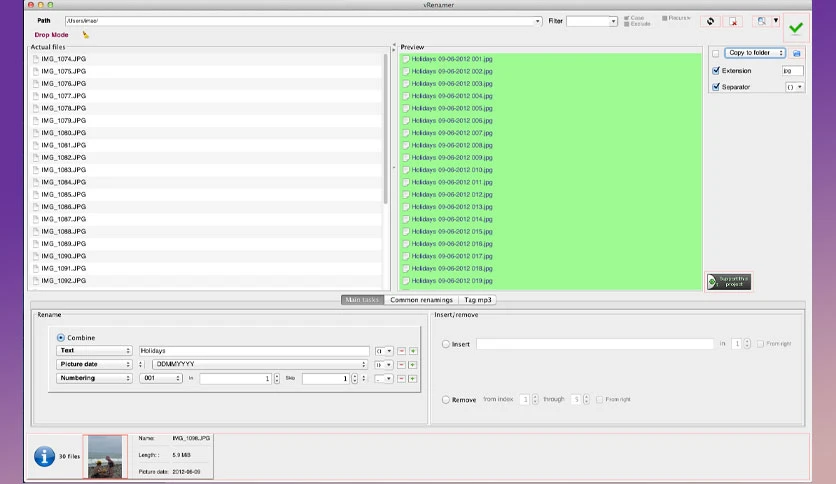Click the file icon beside IMG_1092.JPG
Screen dimensions: 836x484
(36, 280)
